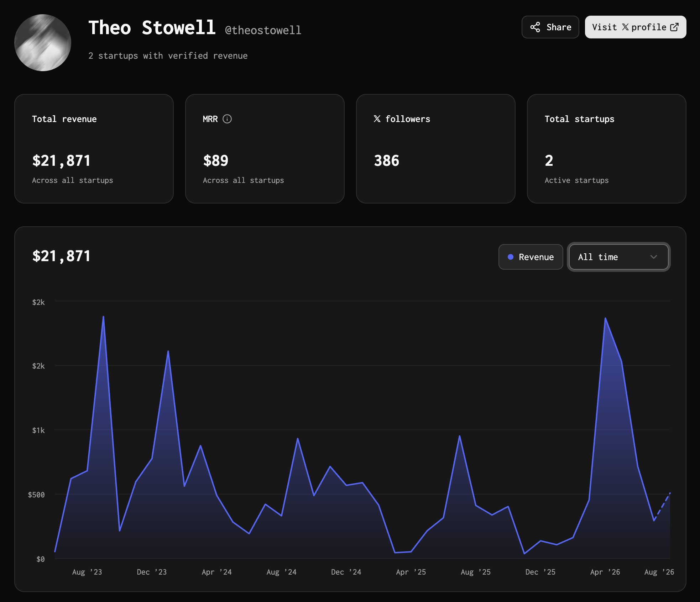Click the blue Revenue color dot
Image resolution: width=700 pixels, height=602 pixels.
pyautogui.click(x=511, y=257)
